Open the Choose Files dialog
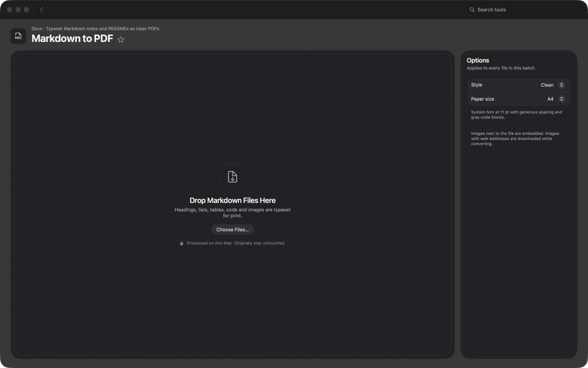Screen dimensions: 588x368 (233, 230)
